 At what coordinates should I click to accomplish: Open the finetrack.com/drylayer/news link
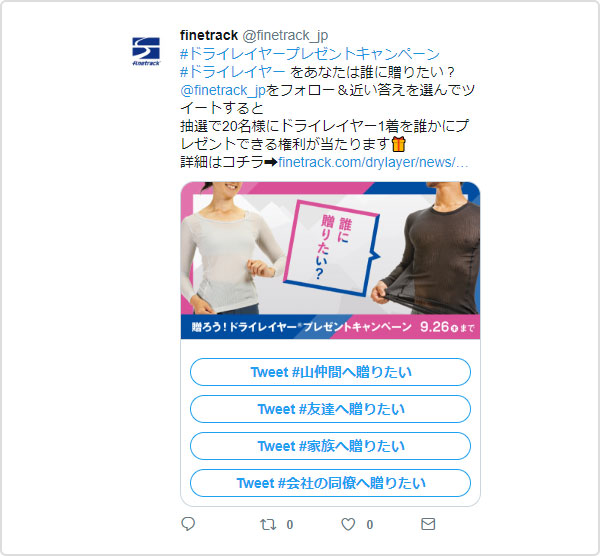373,162
